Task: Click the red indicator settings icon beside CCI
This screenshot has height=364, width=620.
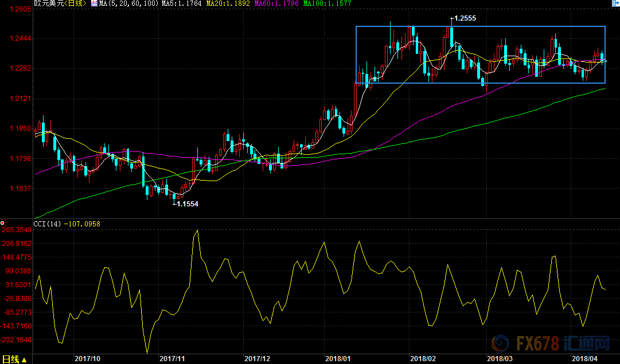Action: tap(3, 223)
